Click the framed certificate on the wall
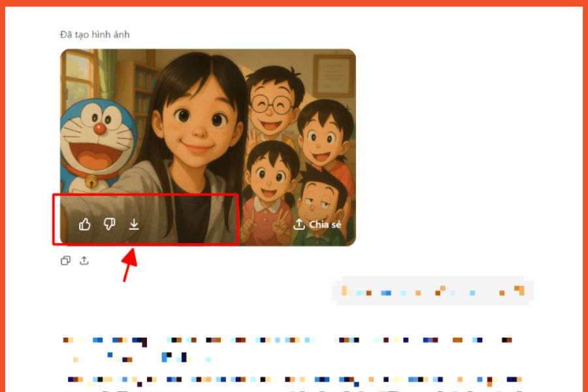Viewport: 588px width, 392px height. 334,76
